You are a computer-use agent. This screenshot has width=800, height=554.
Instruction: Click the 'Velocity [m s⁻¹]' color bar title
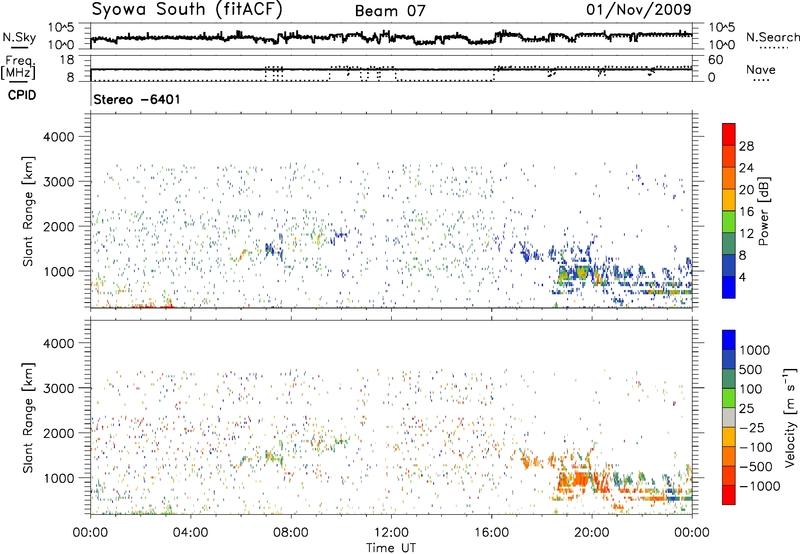click(x=791, y=417)
